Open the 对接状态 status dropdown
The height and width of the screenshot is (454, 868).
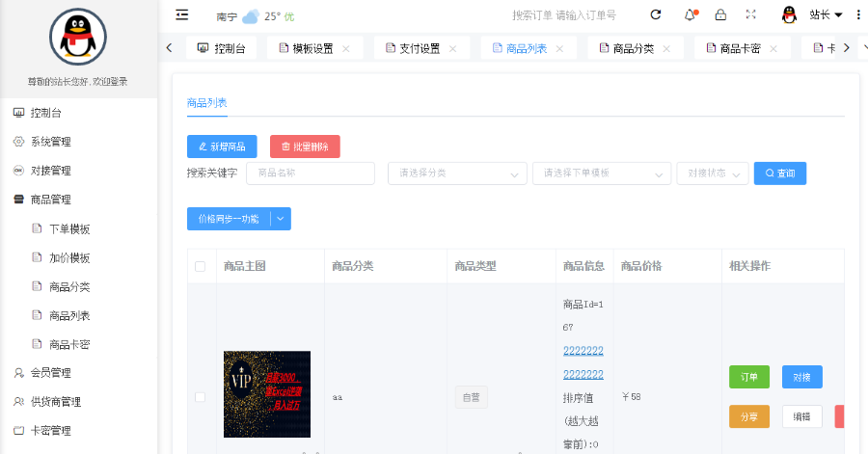click(x=712, y=174)
